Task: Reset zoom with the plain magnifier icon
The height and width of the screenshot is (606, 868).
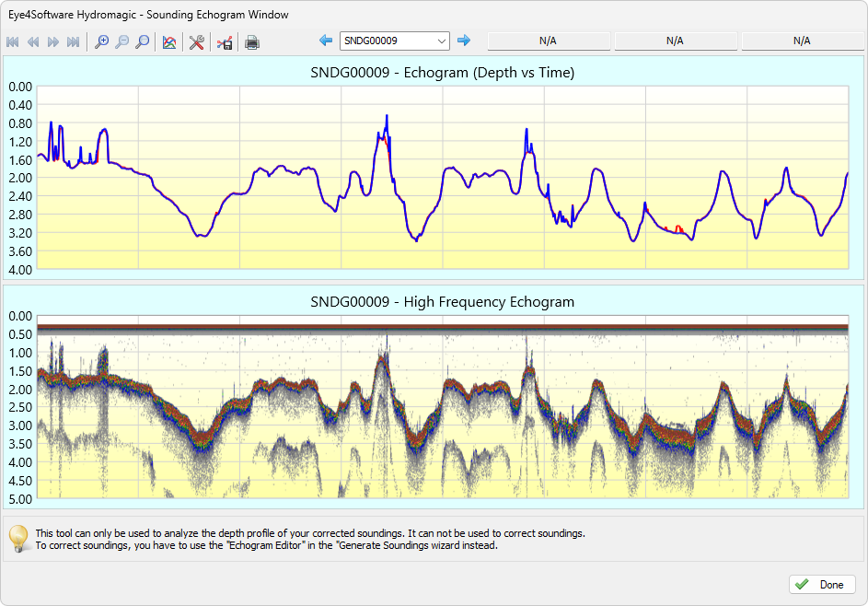Action: 143,42
